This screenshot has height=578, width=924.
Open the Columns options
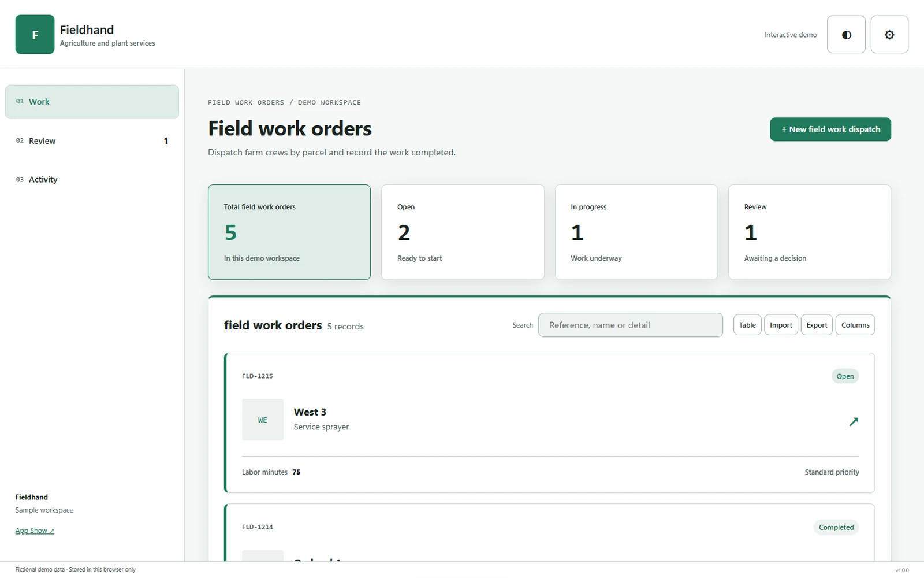click(x=855, y=325)
